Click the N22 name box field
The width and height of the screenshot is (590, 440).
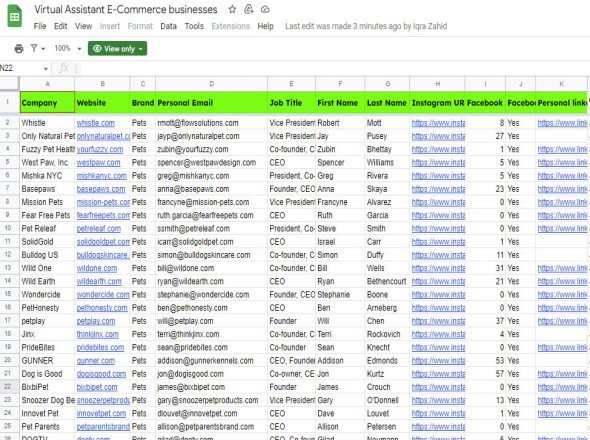[x=21, y=68]
